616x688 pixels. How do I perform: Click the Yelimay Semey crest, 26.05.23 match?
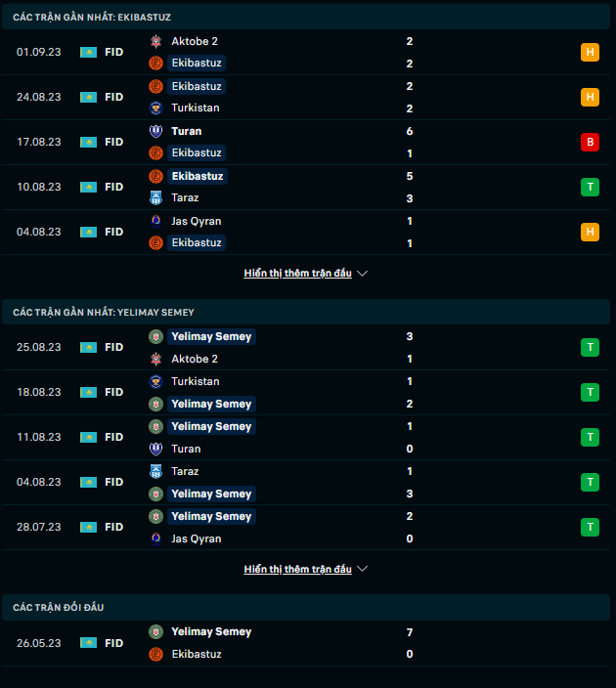[154, 631]
